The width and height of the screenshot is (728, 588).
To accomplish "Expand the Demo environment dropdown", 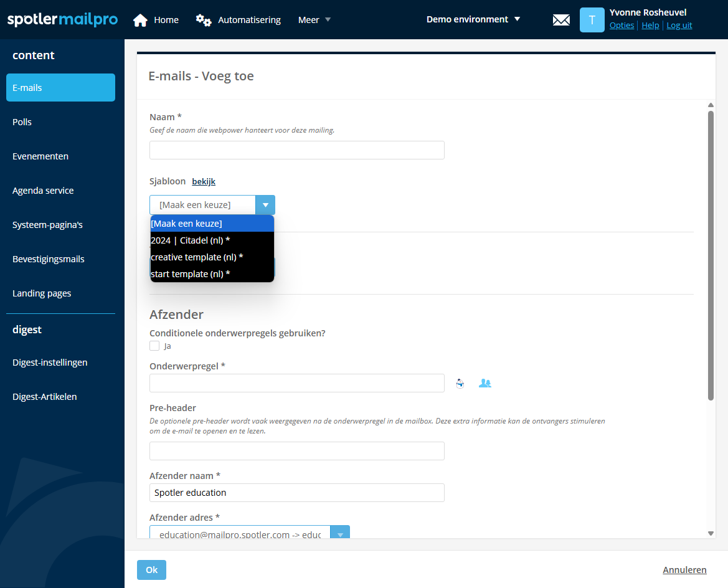I will [473, 19].
